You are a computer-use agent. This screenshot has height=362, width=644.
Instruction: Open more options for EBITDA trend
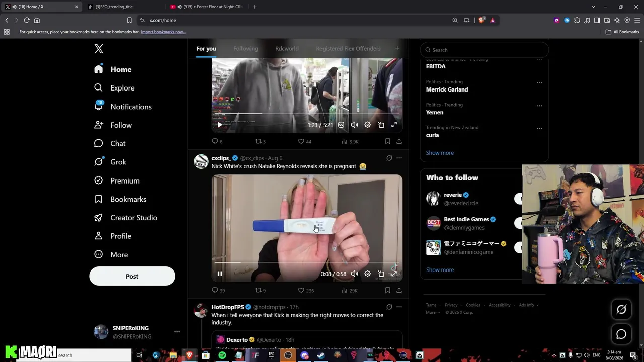point(539,60)
